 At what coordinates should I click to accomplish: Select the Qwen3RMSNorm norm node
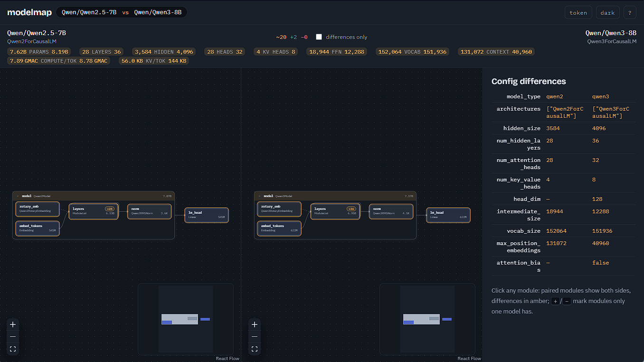coord(391,211)
